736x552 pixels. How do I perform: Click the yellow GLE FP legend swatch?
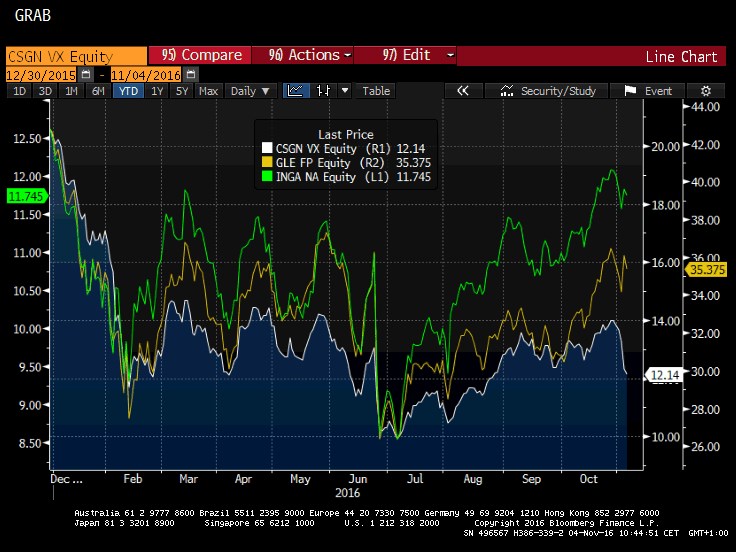tap(267, 162)
